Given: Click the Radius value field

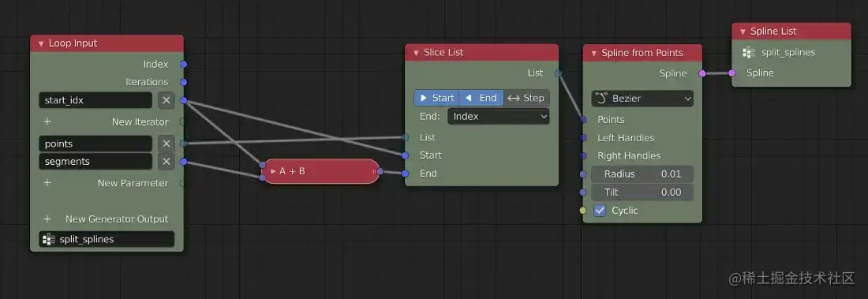Looking at the screenshot, I should pos(642,174).
